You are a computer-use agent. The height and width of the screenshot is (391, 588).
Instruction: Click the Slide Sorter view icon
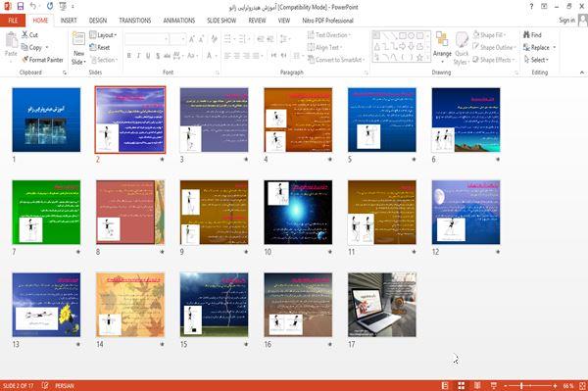pos(462,385)
